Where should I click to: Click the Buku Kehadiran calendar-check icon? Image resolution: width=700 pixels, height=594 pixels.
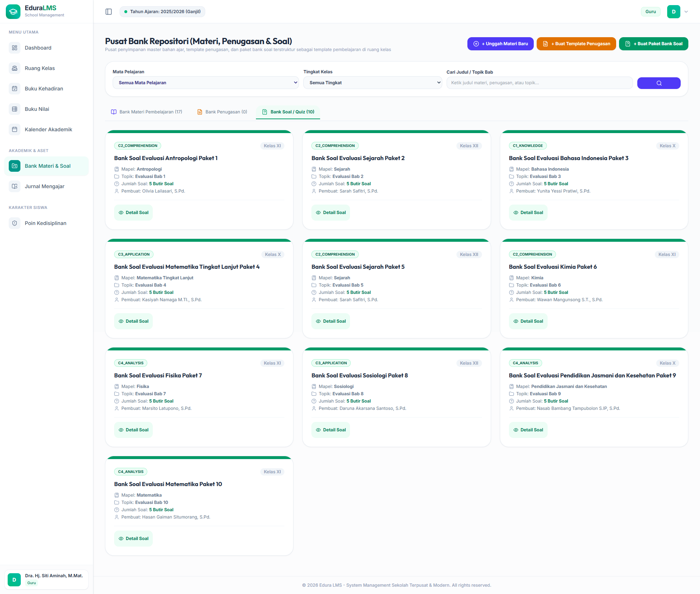15,89
